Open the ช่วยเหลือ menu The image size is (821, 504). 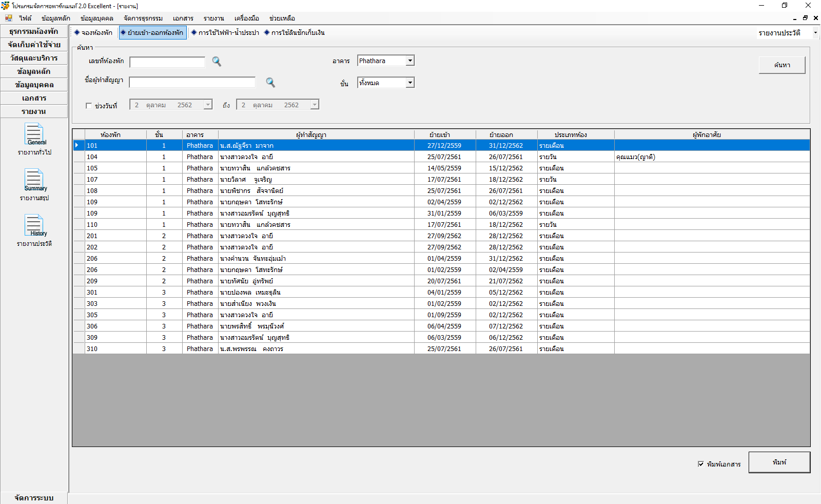[x=282, y=18]
